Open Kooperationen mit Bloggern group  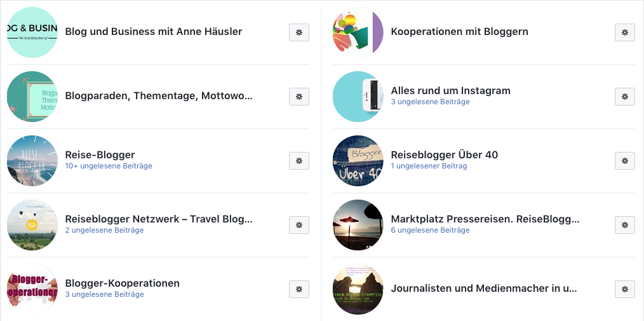pos(459,32)
